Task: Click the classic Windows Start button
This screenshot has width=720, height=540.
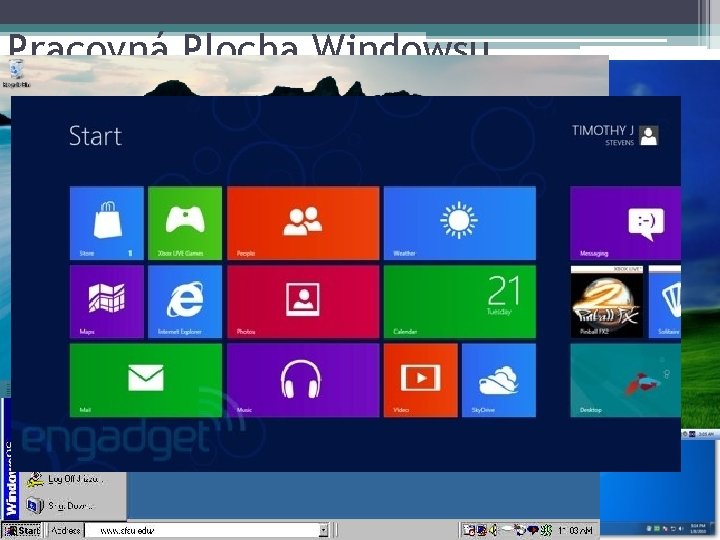Action: 22,530
